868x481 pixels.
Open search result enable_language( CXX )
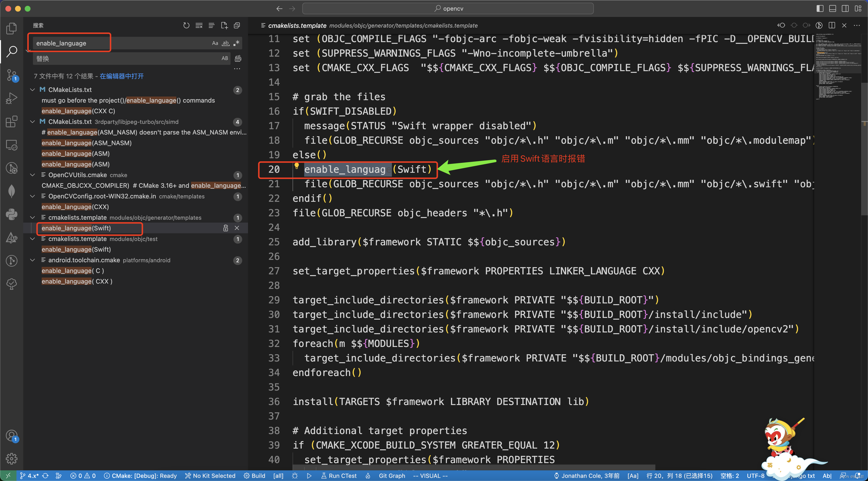click(x=77, y=281)
